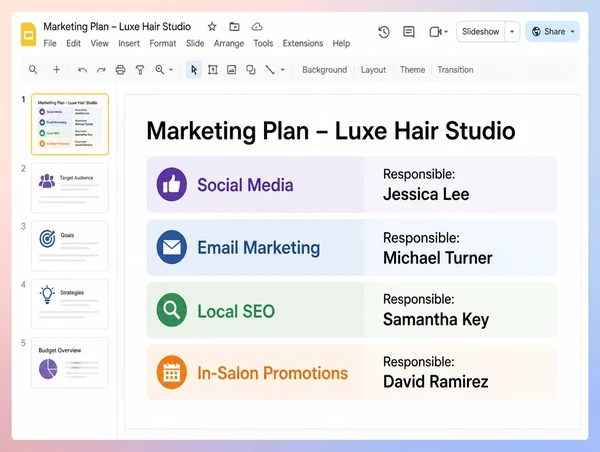This screenshot has width=600, height=452.
Task: Start a video call with camera icon
Action: tap(435, 32)
